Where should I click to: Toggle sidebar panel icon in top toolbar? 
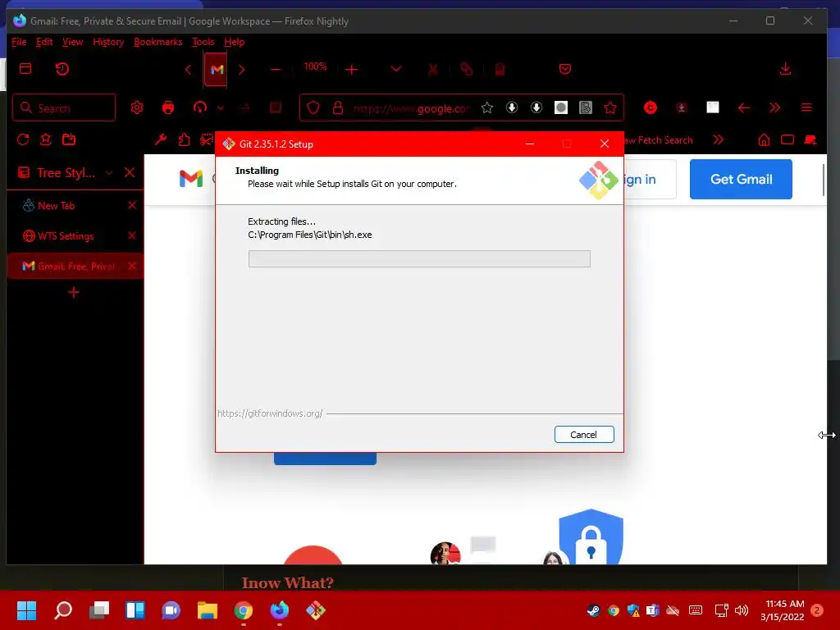(x=25, y=69)
